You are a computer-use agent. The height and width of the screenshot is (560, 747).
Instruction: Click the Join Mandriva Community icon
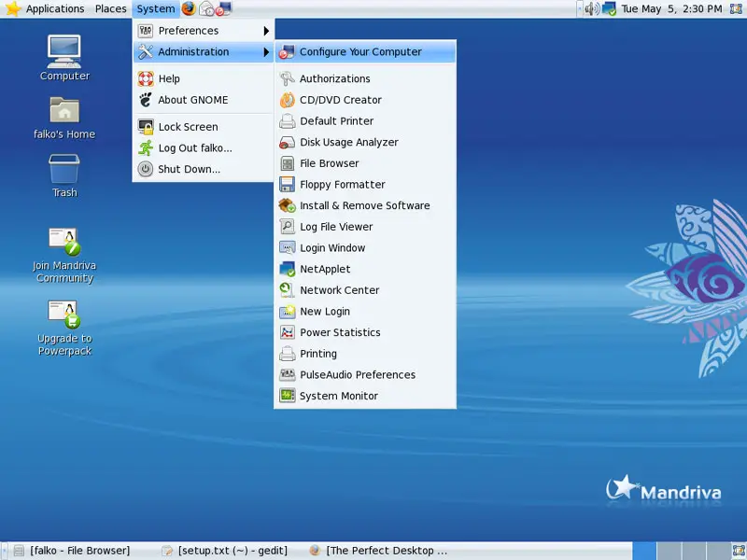click(64, 256)
